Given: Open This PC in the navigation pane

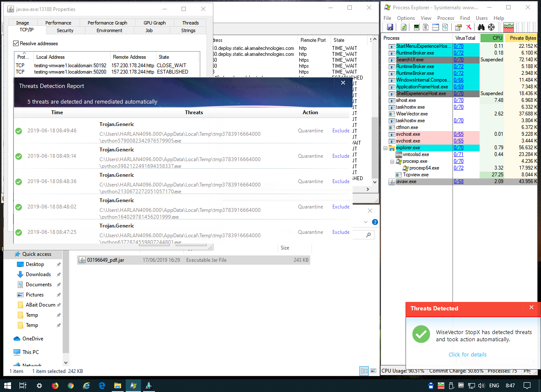Looking at the screenshot, I should [30, 352].
